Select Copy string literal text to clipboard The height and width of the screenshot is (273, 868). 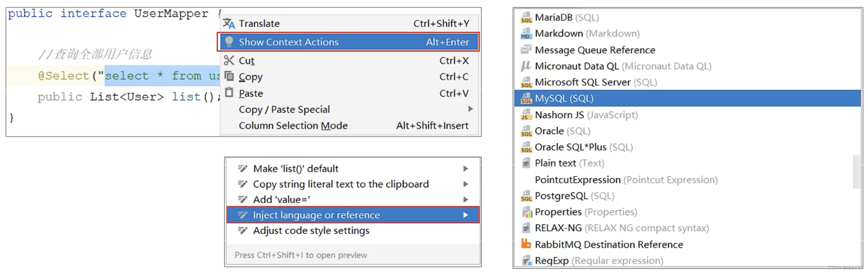pyautogui.click(x=353, y=184)
